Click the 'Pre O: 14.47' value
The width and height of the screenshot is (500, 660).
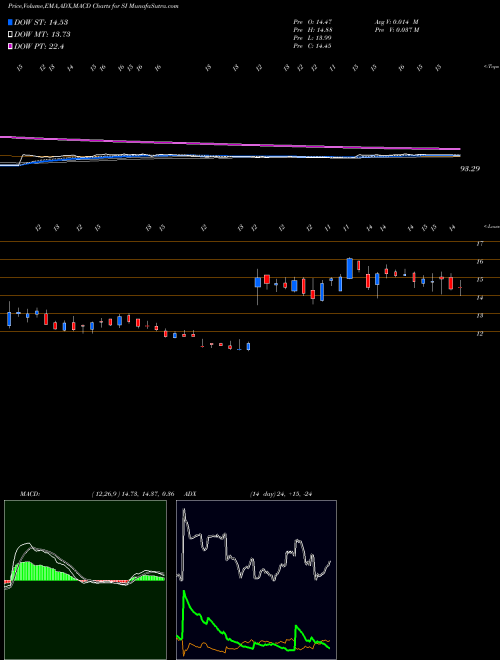click(x=312, y=21)
